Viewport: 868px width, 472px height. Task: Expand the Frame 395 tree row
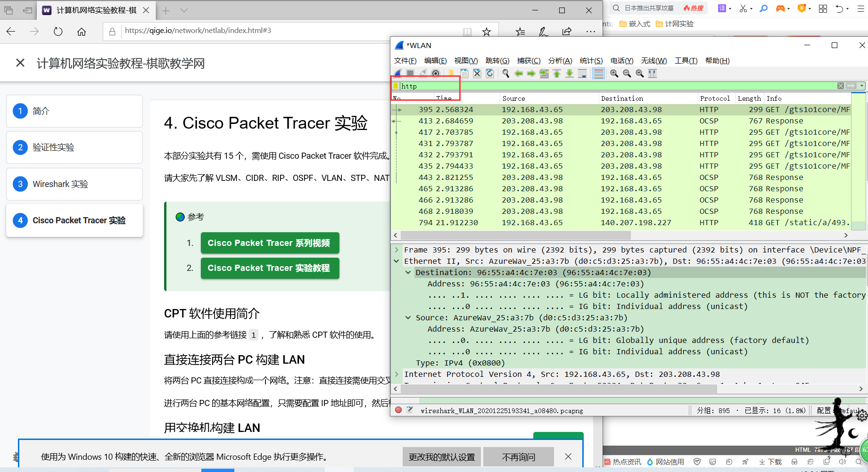coord(397,250)
